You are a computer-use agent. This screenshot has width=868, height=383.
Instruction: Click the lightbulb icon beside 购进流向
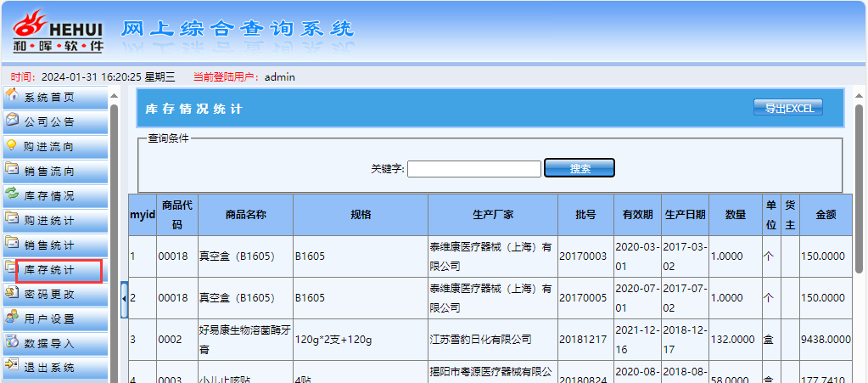pos(12,145)
